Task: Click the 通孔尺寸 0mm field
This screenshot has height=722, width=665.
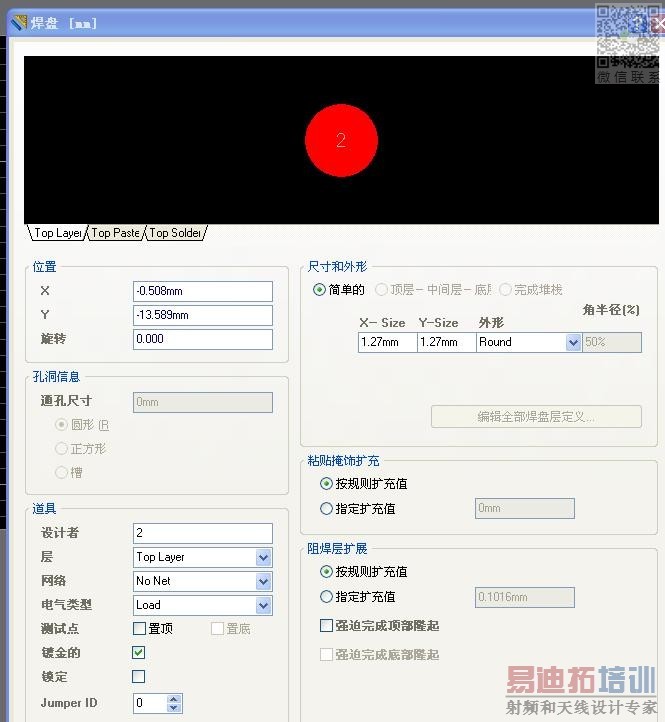Action: [x=203, y=402]
